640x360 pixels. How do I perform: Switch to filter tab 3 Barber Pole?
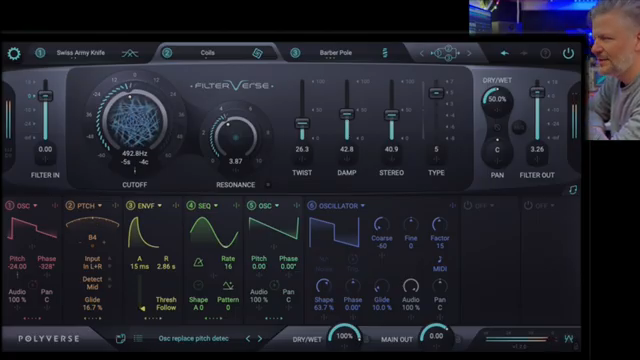click(x=336, y=53)
